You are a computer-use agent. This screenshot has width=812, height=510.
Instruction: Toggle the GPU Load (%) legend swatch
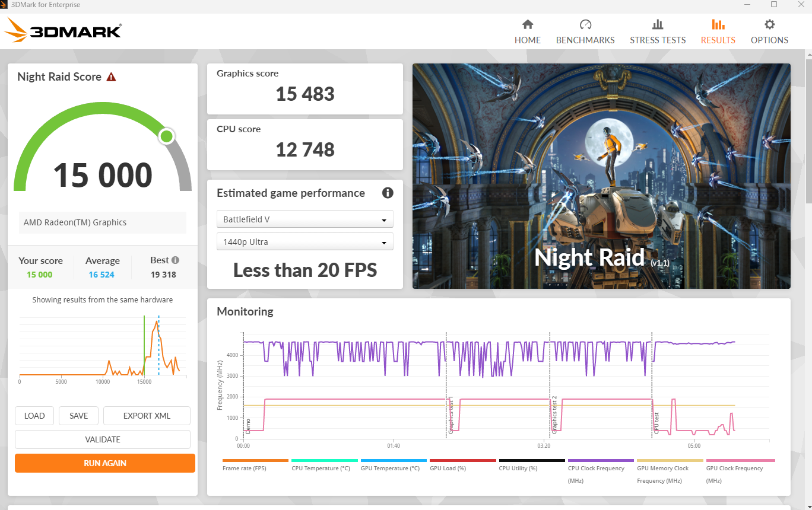(x=463, y=460)
